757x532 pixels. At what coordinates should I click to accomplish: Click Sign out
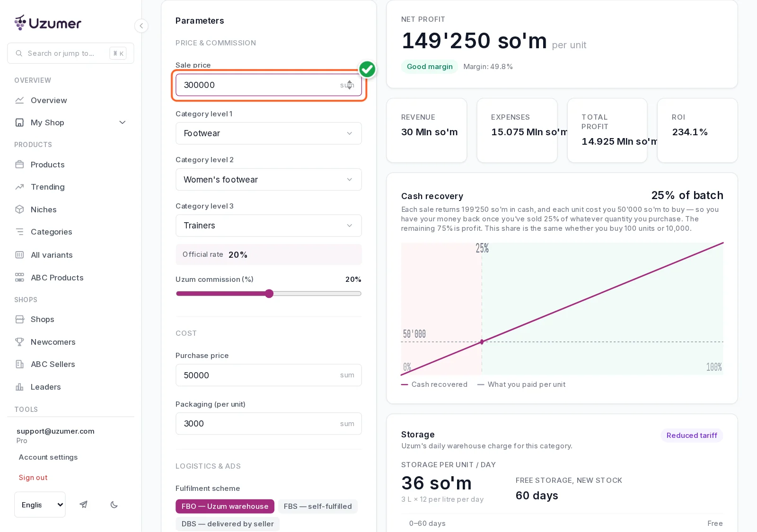pos(33,478)
